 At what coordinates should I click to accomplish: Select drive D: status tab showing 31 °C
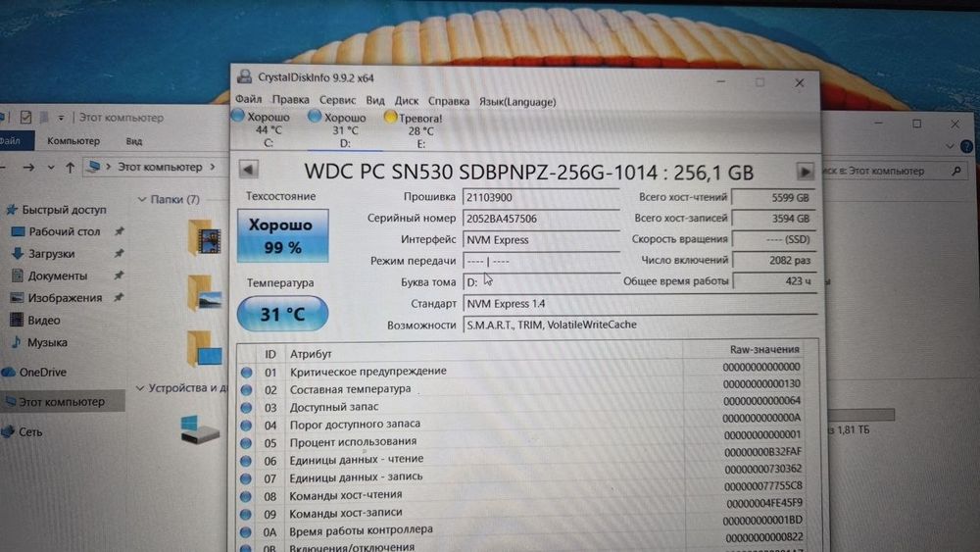click(345, 130)
